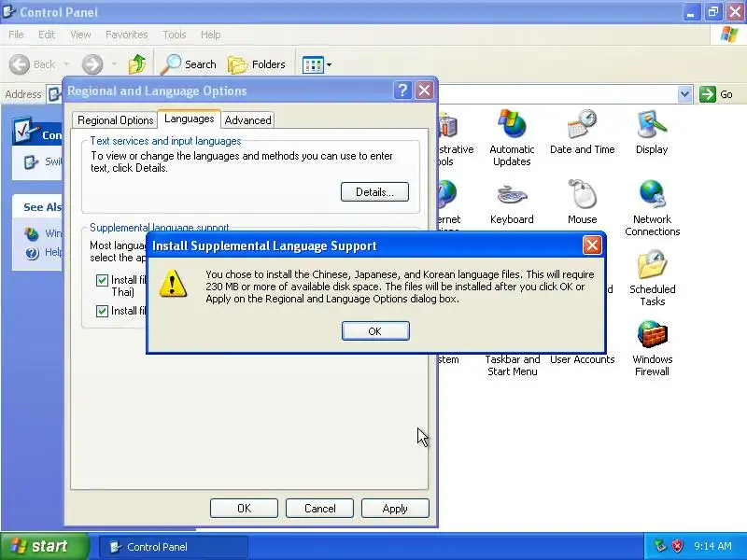
Task: Click the help question mark in Regional dialog
Action: tap(402, 90)
